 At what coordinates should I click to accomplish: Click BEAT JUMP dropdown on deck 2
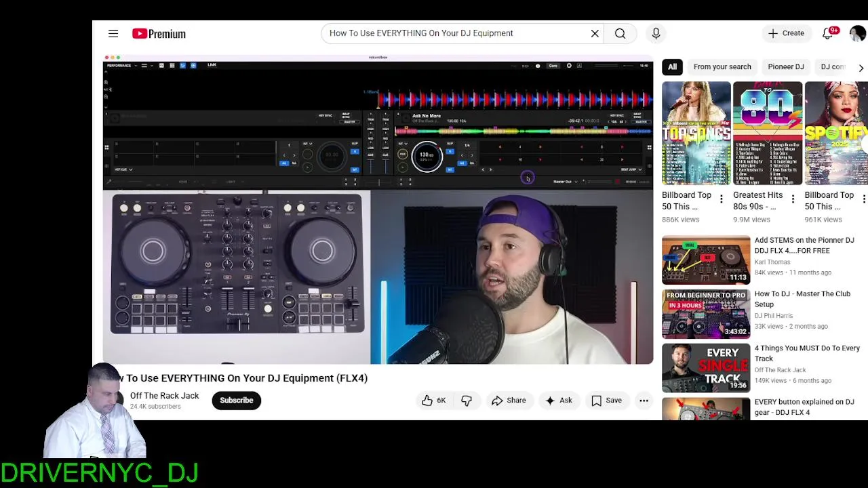pyautogui.click(x=631, y=169)
